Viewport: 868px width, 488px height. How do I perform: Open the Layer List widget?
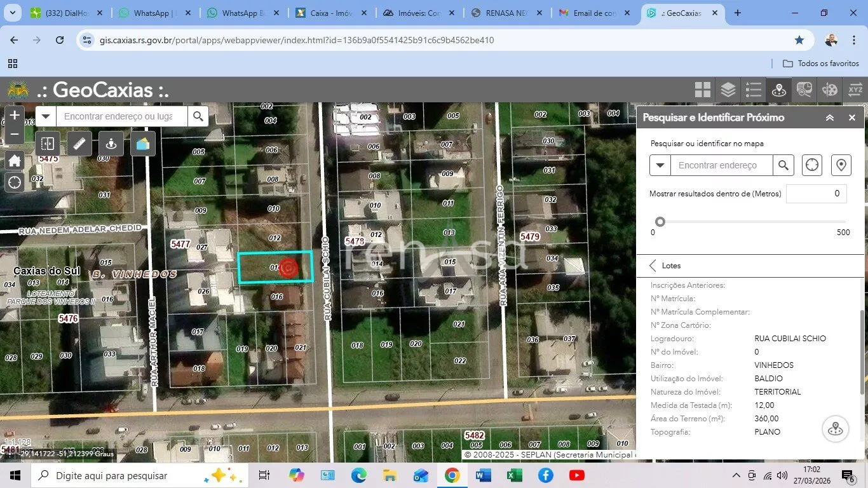click(x=728, y=90)
